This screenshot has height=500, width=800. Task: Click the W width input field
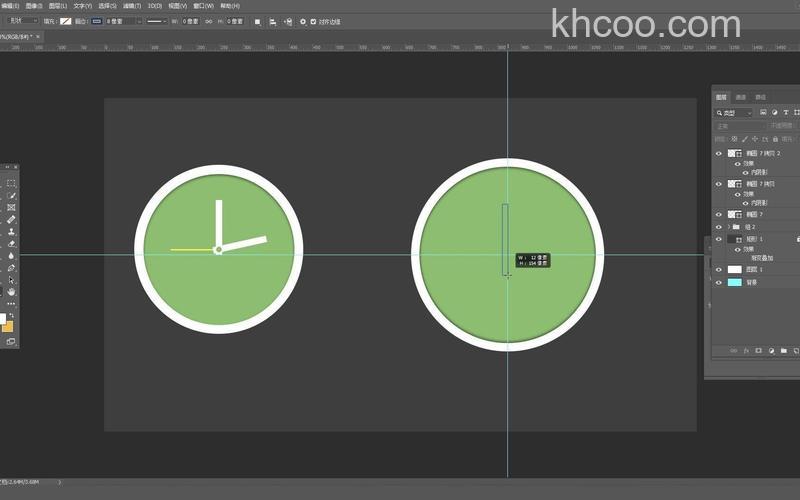click(x=189, y=20)
